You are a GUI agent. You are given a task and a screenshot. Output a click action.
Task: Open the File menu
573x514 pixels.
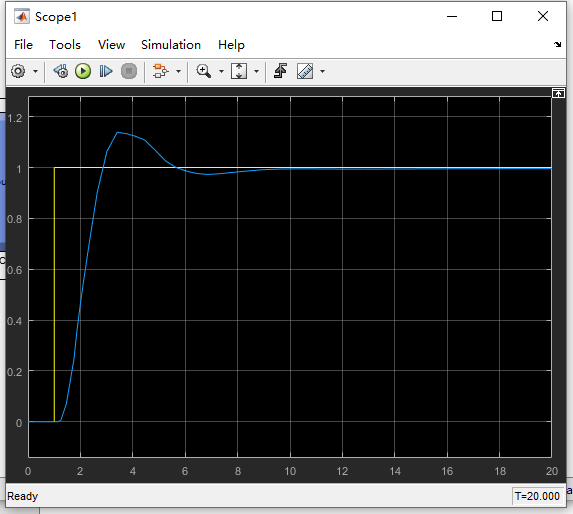pos(23,45)
